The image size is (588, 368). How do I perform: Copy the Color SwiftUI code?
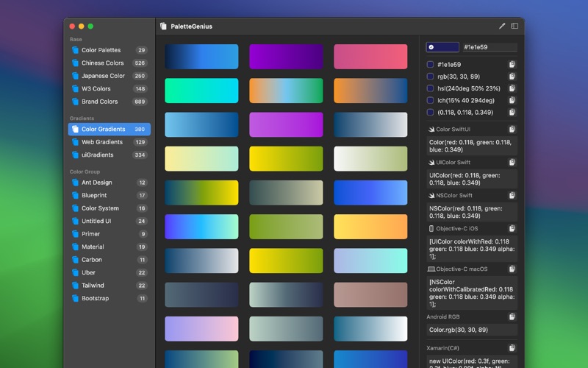[512, 130]
